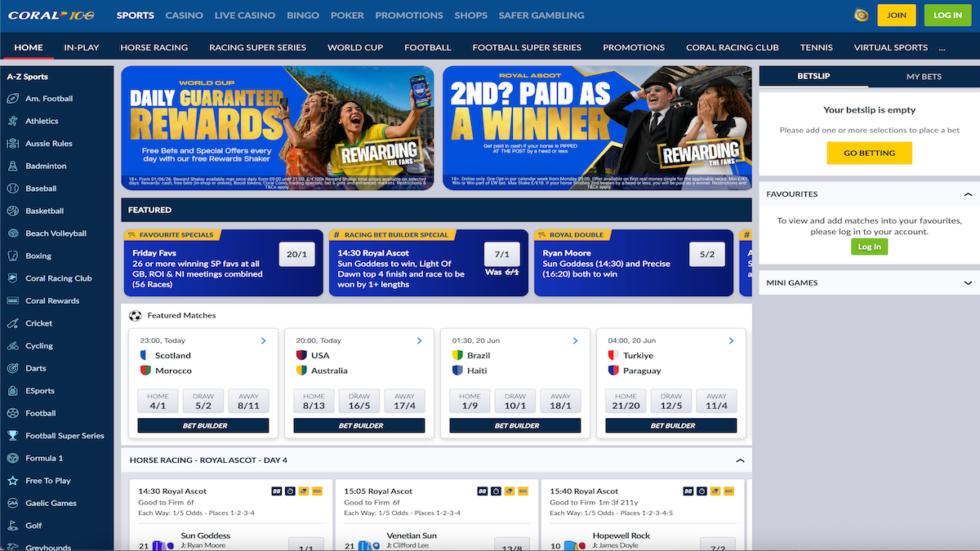Open the Formula 1 icon
980x551 pixels.
[12, 458]
